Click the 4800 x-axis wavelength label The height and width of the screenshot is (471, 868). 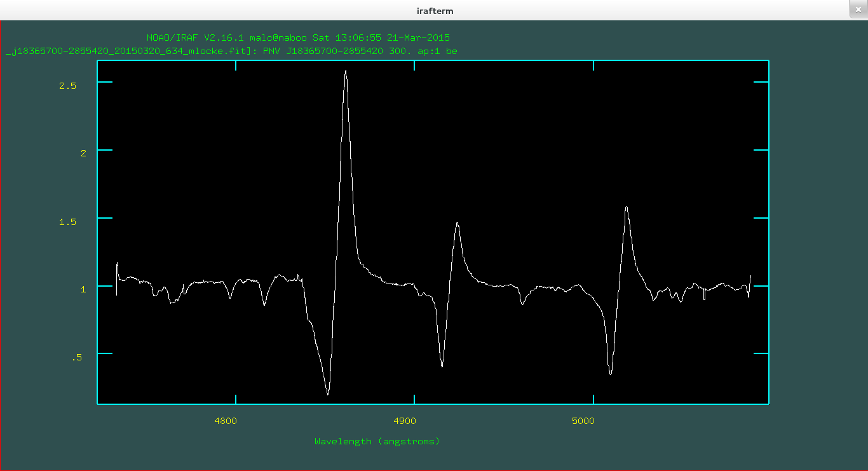pos(226,421)
